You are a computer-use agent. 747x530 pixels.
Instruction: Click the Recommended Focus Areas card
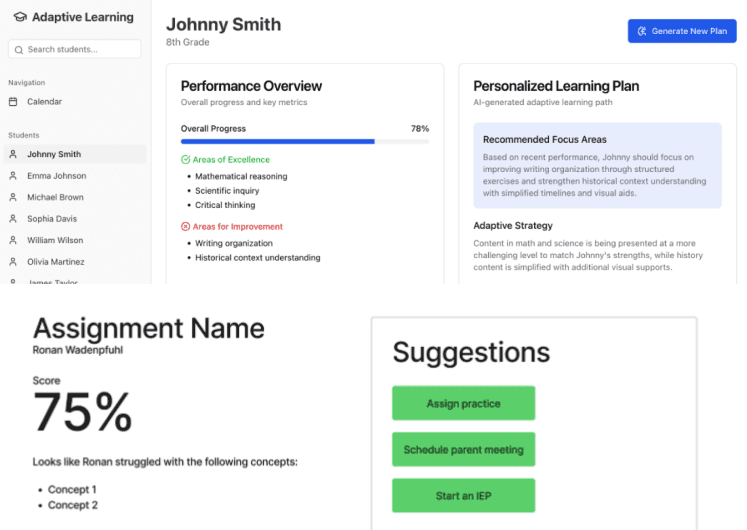pyautogui.click(x=597, y=165)
